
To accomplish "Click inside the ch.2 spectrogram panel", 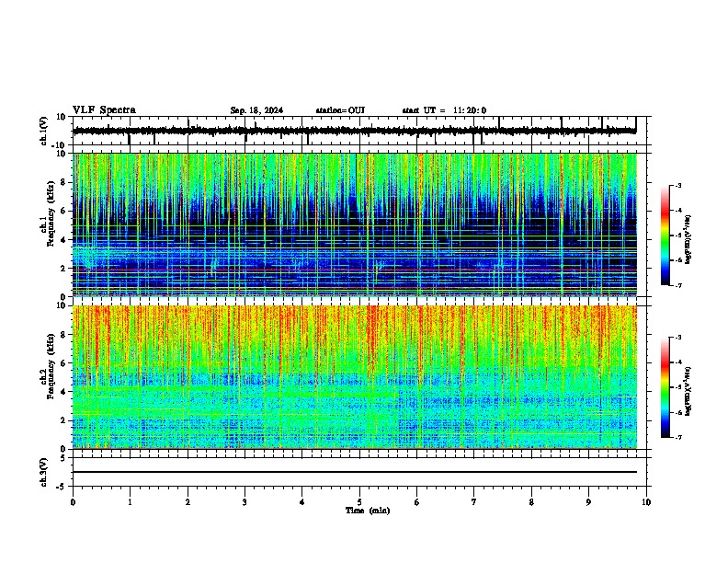I will [355, 377].
